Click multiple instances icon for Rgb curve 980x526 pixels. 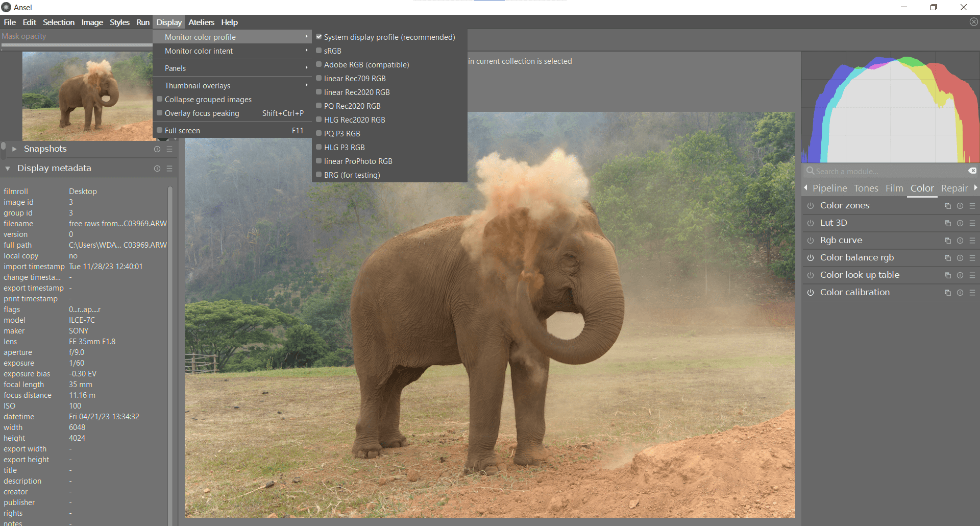click(947, 241)
